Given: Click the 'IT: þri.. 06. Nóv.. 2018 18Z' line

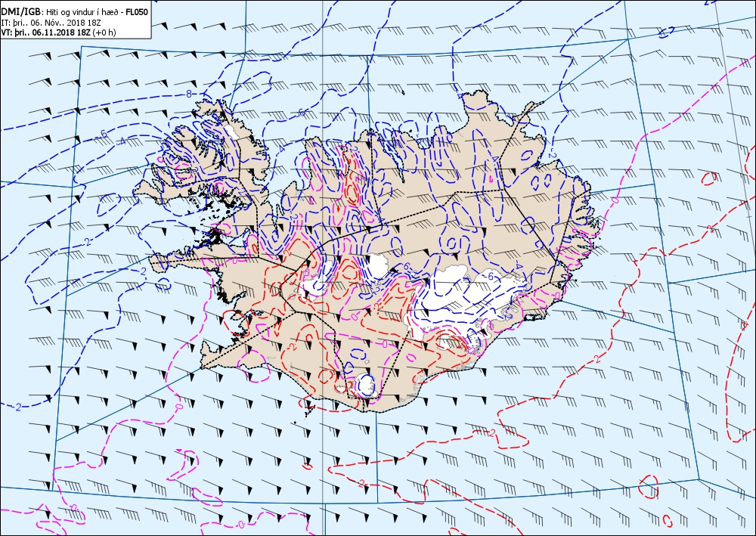Looking at the screenshot, I should (51, 22).
